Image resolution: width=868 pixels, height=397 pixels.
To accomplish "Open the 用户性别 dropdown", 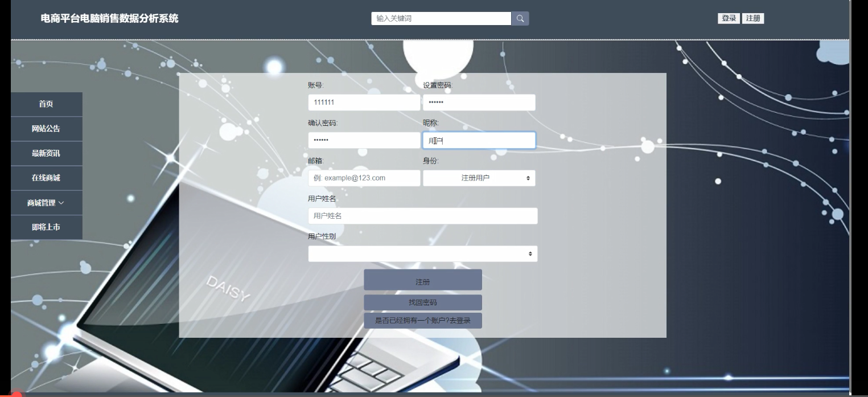I will [x=423, y=253].
